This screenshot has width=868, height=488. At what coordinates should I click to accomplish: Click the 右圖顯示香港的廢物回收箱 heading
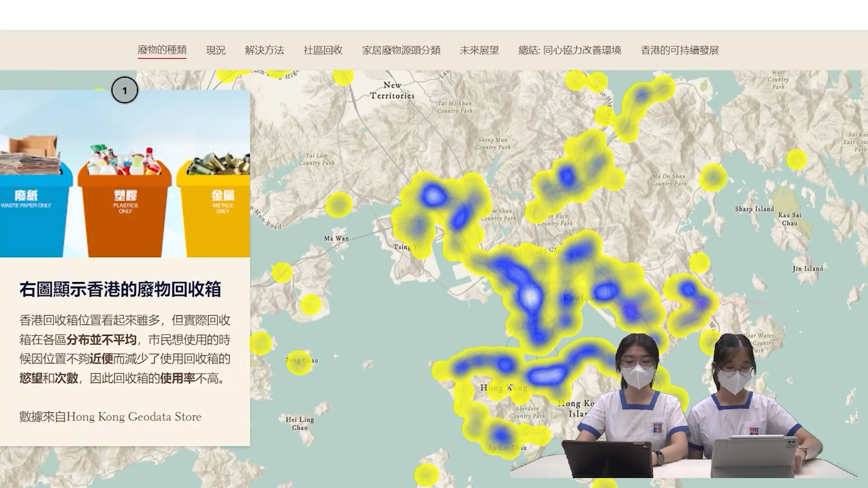click(120, 290)
